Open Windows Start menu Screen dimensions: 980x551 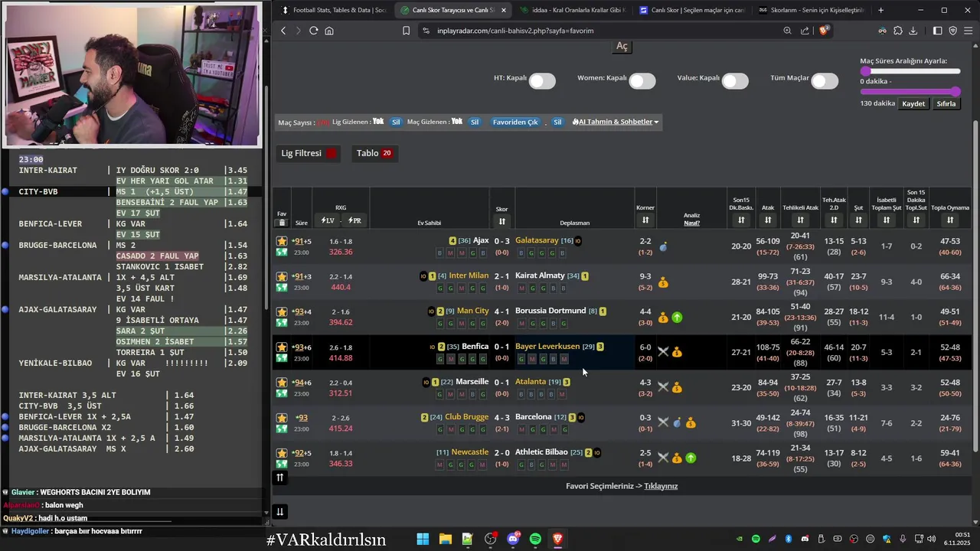coord(423,539)
